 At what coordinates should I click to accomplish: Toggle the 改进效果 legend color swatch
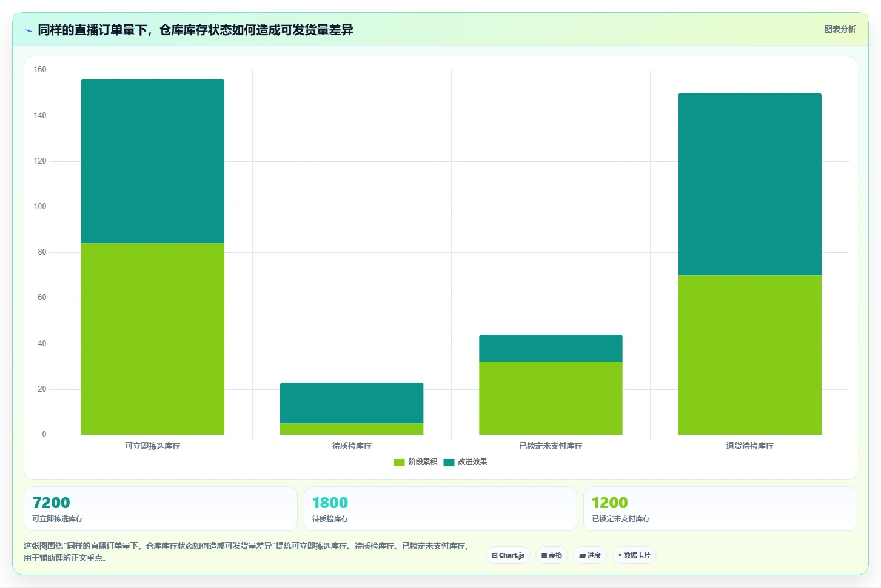coord(449,463)
